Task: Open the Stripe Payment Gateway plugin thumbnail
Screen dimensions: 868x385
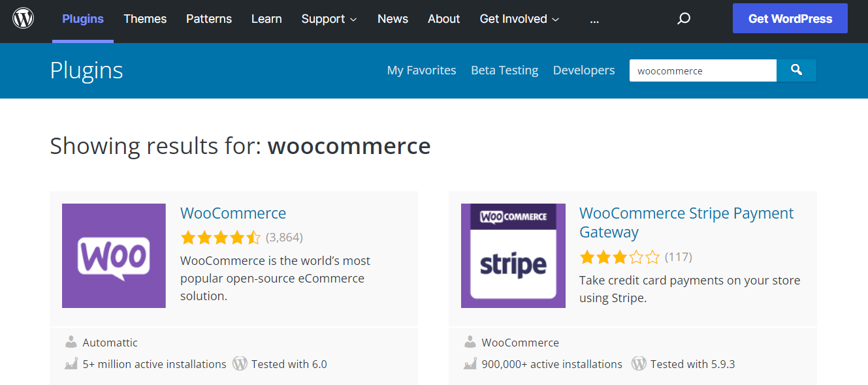Action: [513, 256]
